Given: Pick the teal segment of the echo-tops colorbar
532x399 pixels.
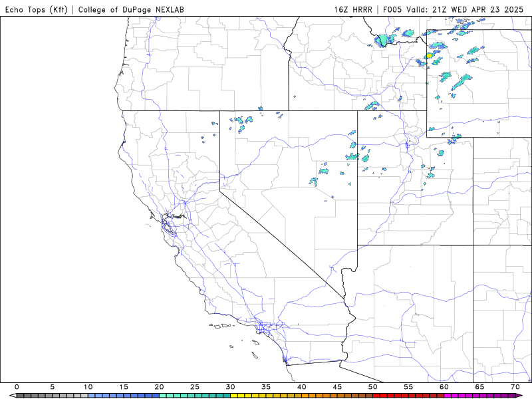Looking at the screenshot, I should click(x=195, y=396).
